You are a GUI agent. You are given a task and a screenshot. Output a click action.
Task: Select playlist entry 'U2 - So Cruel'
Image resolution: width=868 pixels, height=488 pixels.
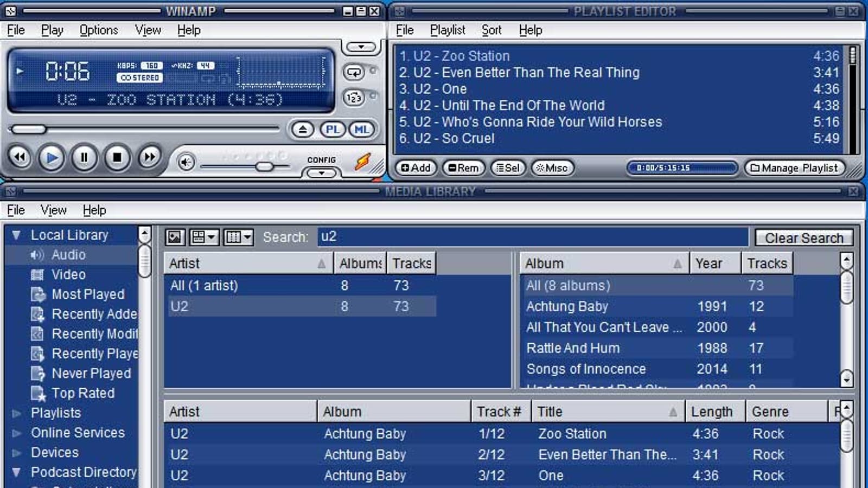coord(620,139)
